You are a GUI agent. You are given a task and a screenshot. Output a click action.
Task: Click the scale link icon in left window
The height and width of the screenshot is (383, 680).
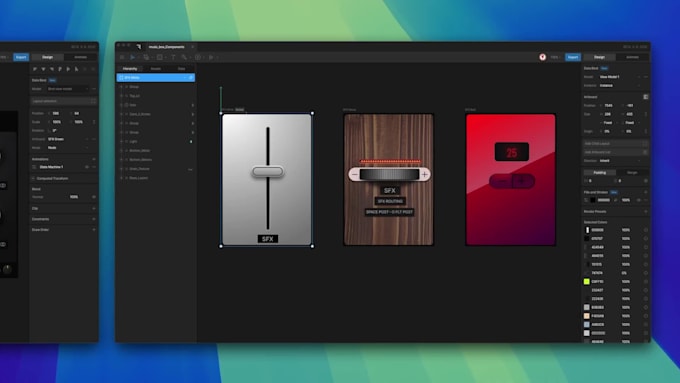tap(94, 122)
